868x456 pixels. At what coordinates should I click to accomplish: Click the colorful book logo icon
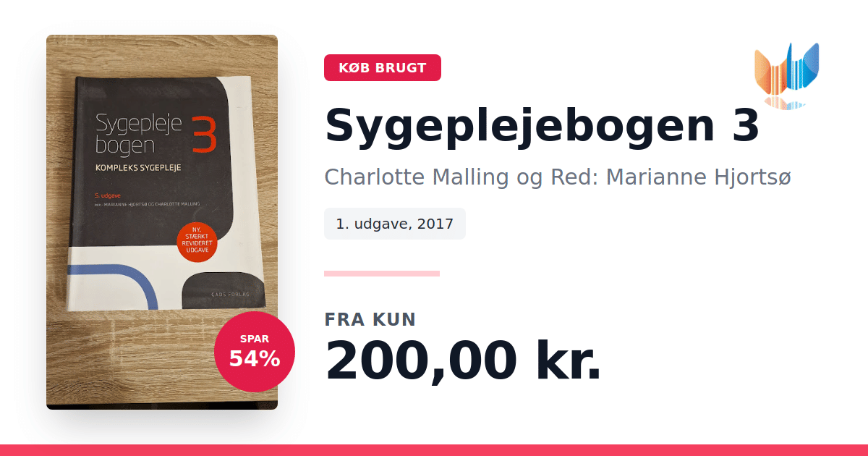[x=786, y=69]
